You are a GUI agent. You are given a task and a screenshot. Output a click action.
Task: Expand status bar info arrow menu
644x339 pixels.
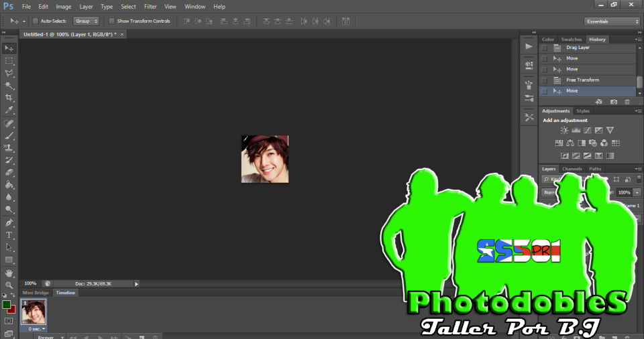[136, 283]
